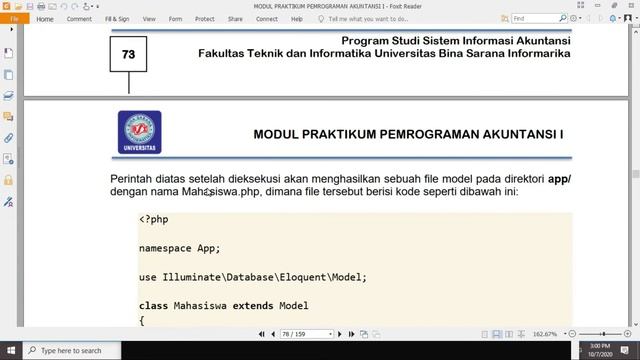Go to the first page button
The image size is (640, 360).
[x=262, y=334]
